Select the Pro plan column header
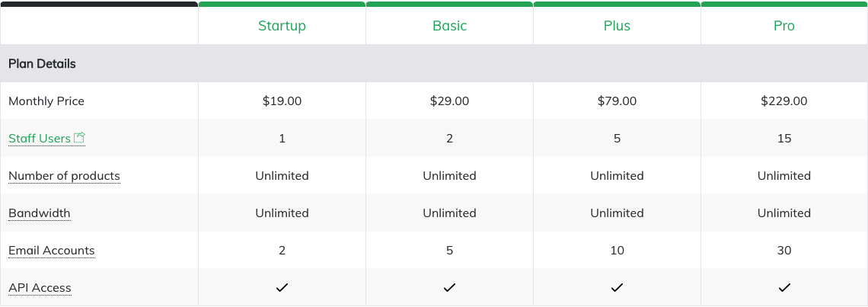Screen dimensions: 868x307 784,25
